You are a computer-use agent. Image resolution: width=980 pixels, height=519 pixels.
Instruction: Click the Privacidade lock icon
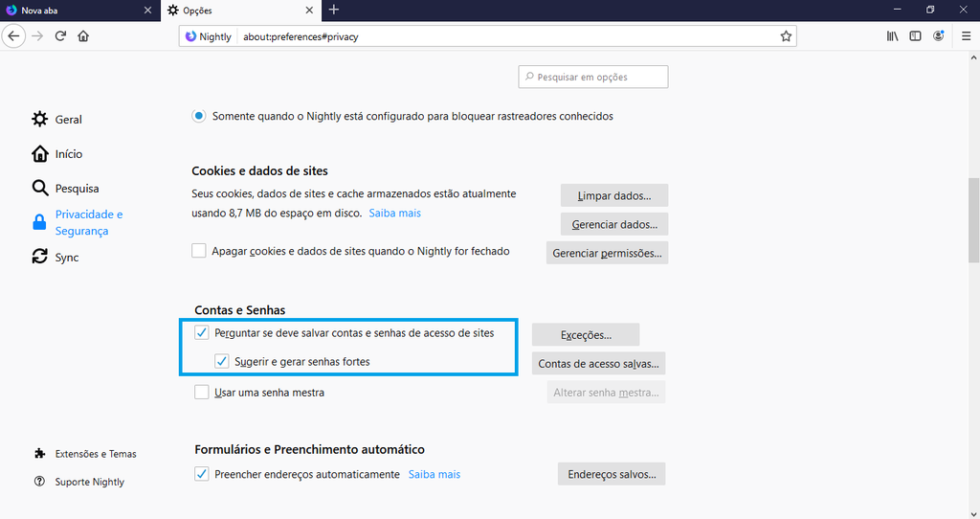coord(39,222)
